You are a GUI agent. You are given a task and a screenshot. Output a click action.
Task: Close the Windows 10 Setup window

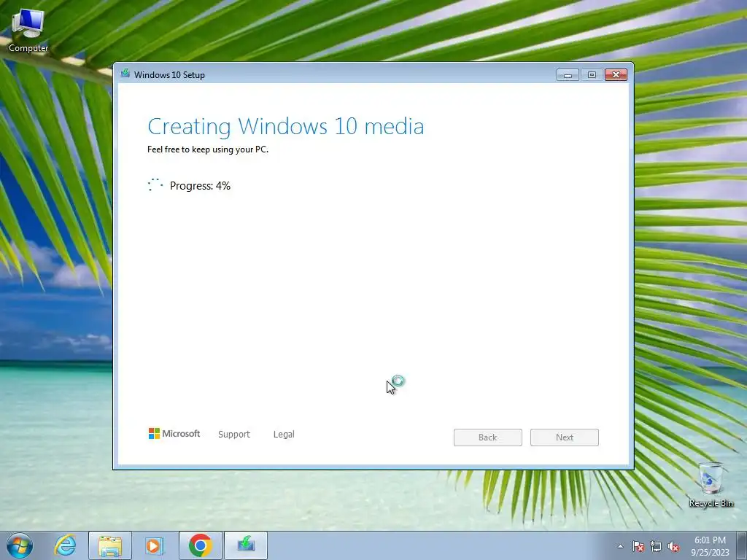point(616,75)
